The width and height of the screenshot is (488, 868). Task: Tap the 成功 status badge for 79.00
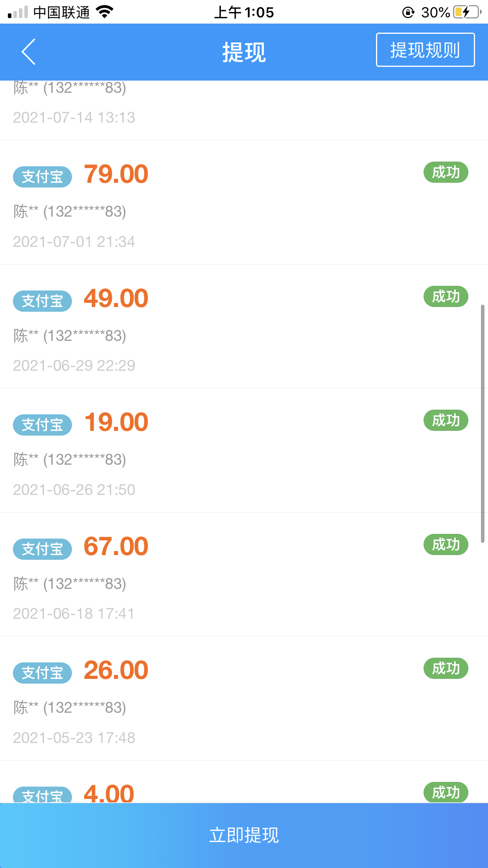coord(446,172)
